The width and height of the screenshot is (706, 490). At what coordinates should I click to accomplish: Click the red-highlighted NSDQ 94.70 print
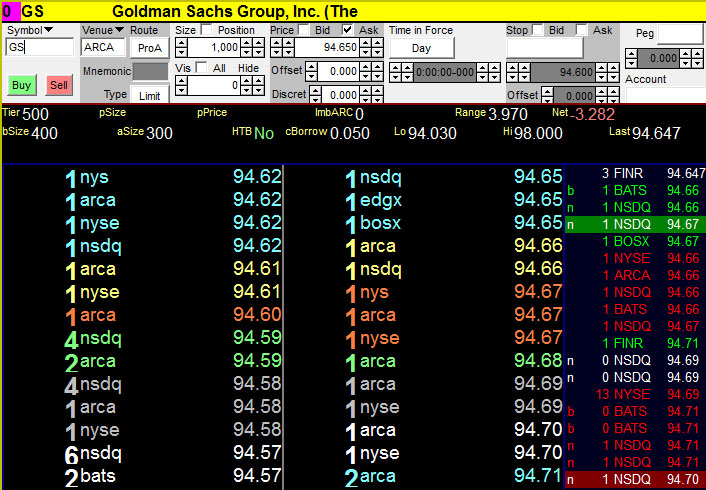coord(635,479)
